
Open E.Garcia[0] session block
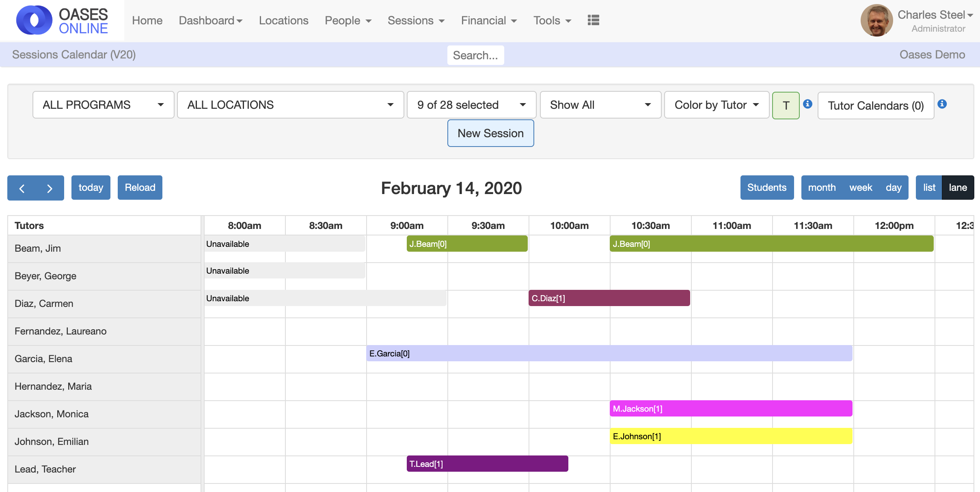pyautogui.click(x=609, y=353)
